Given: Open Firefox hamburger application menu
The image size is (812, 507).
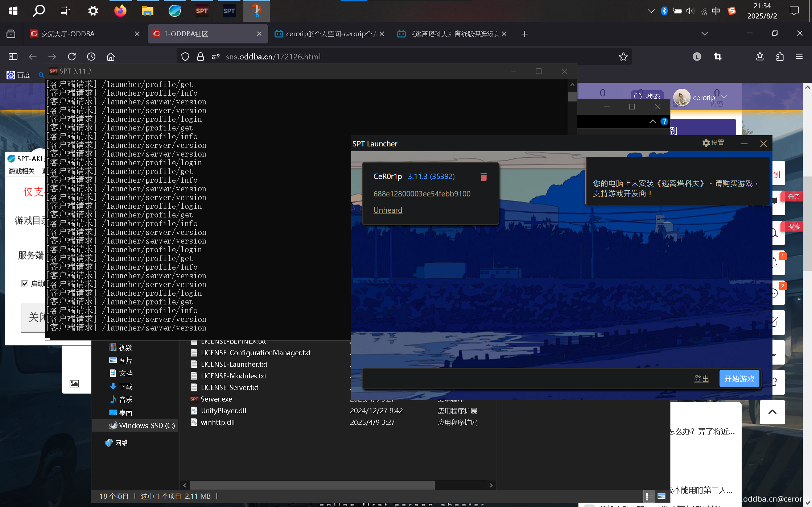Looking at the screenshot, I should tap(799, 57).
